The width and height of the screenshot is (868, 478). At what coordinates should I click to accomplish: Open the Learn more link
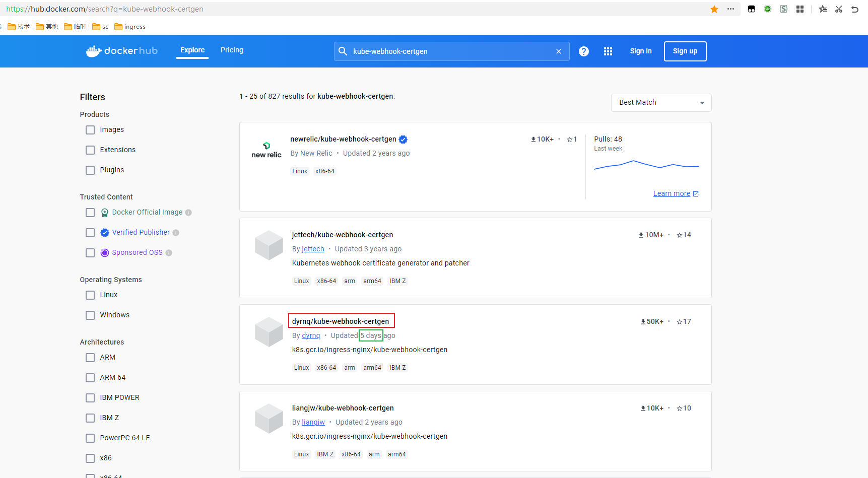(x=676, y=194)
